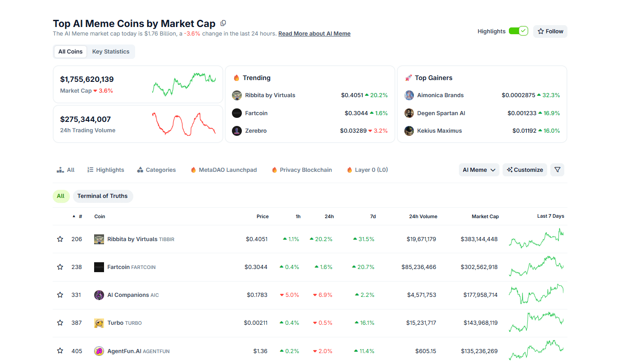Open the Customize panel
The width and height of the screenshot is (644, 363).
[x=525, y=170]
